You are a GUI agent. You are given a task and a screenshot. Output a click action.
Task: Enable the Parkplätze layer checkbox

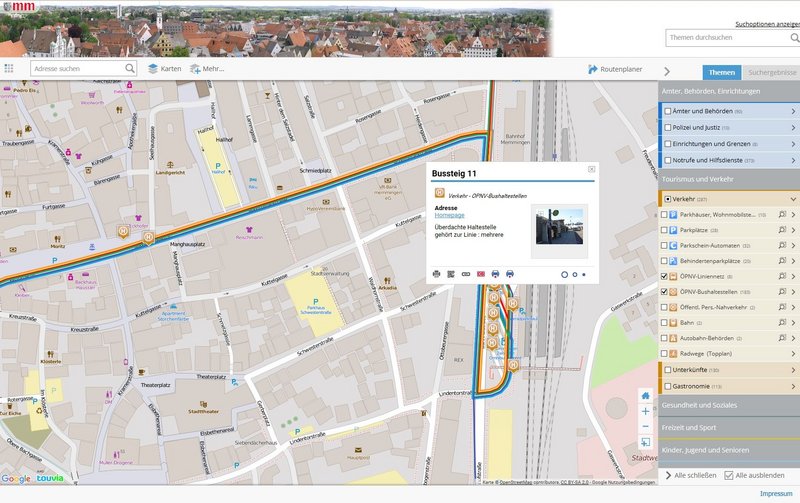coord(668,230)
